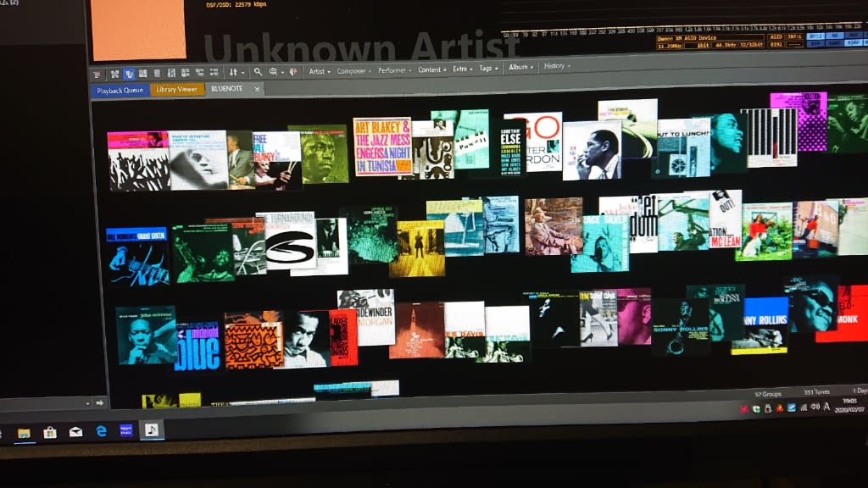
Task: Open Microsoft Store from the taskbar
Action: tap(50, 433)
